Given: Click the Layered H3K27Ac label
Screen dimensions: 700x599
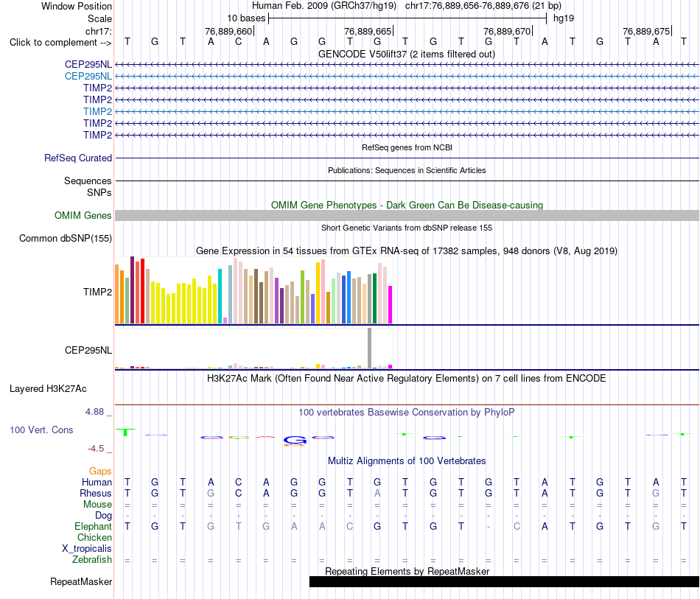Looking at the screenshot, I should point(48,389).
